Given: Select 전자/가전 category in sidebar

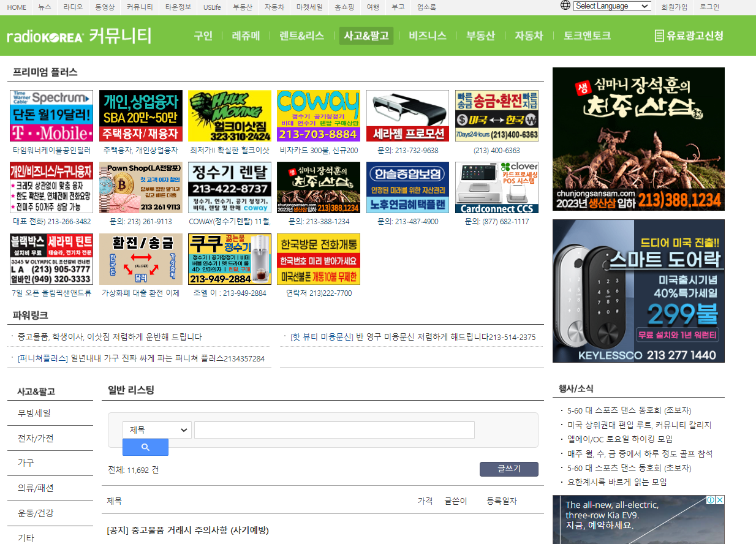Looking at the screenshot, I should tap(36, 438).
